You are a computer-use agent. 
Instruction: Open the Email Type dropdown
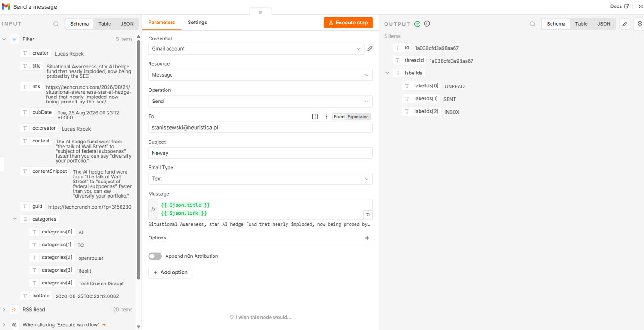coord(260,179)
